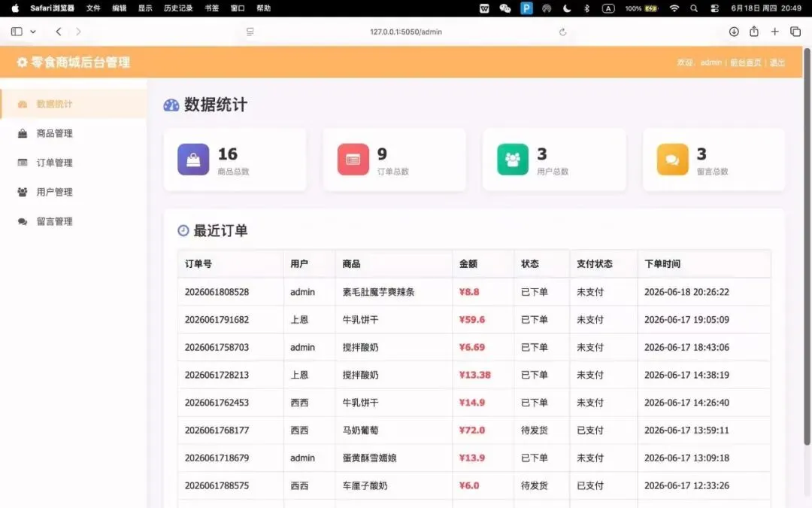
Task: Click amount ¥59.6
Action: 471,319
